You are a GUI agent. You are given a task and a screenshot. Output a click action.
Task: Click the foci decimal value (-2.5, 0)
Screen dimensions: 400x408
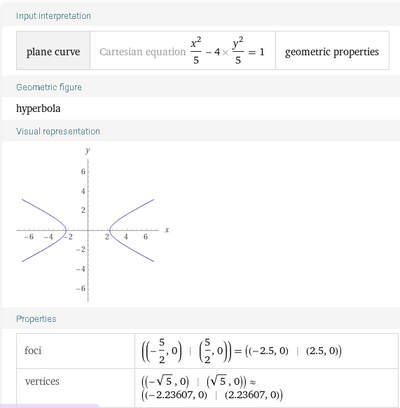(x=268, y=351)
